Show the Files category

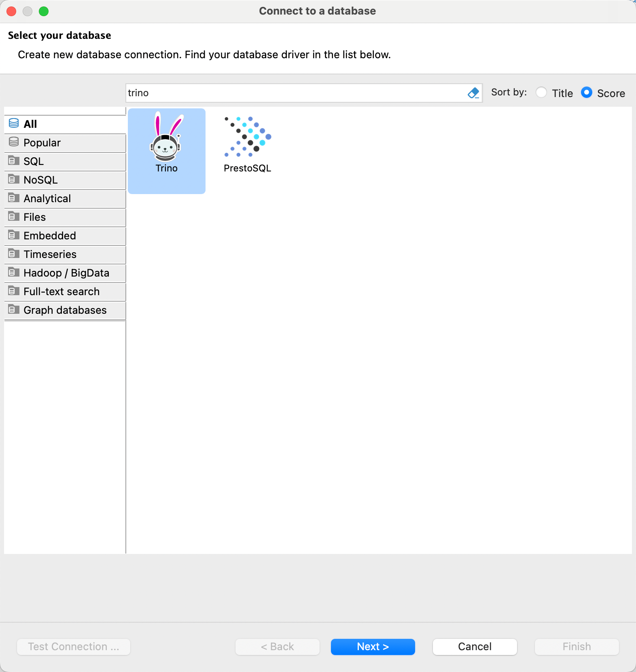click(x=65, y=217)
